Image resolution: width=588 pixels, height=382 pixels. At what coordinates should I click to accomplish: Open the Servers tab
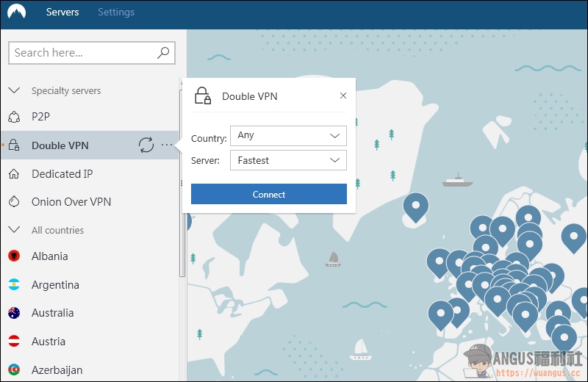62,12
